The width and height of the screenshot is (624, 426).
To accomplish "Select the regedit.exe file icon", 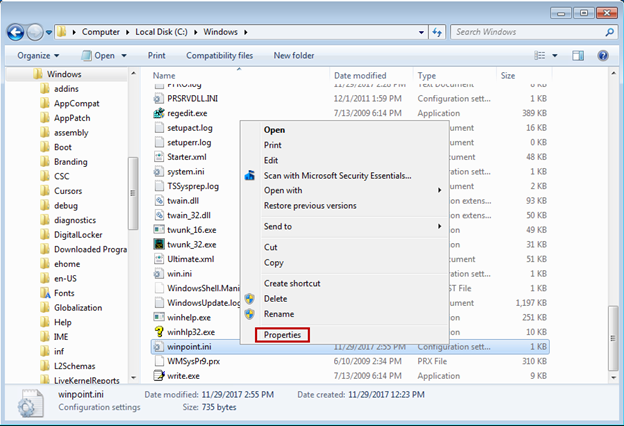I will point(159,113).
